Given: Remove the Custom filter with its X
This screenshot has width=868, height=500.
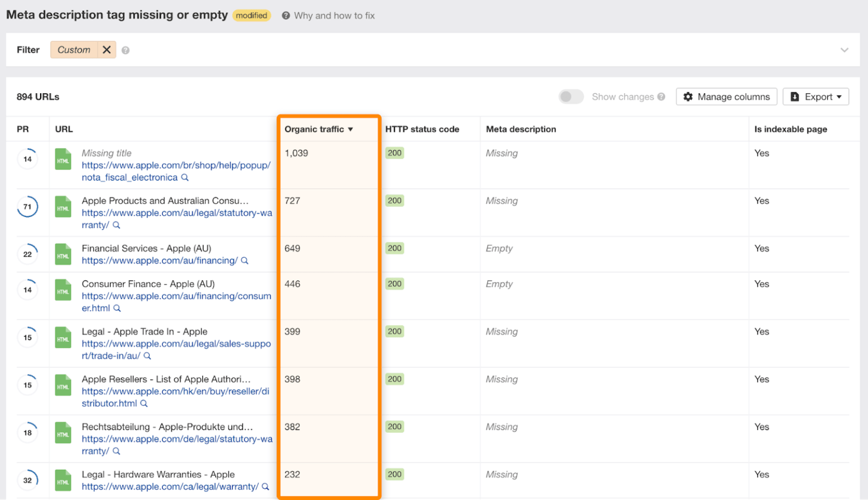Looking at the screenshot, I should [106, 50].
